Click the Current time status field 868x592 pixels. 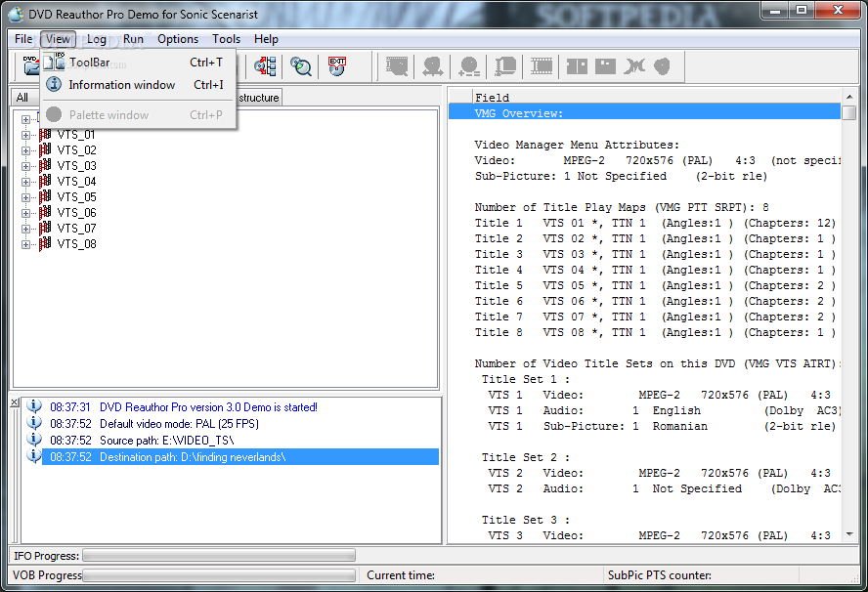[482, 574]
